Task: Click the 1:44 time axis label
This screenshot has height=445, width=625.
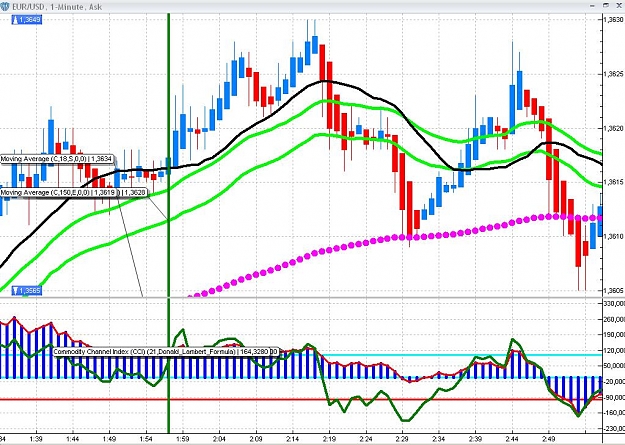Action: pos(73,439)
